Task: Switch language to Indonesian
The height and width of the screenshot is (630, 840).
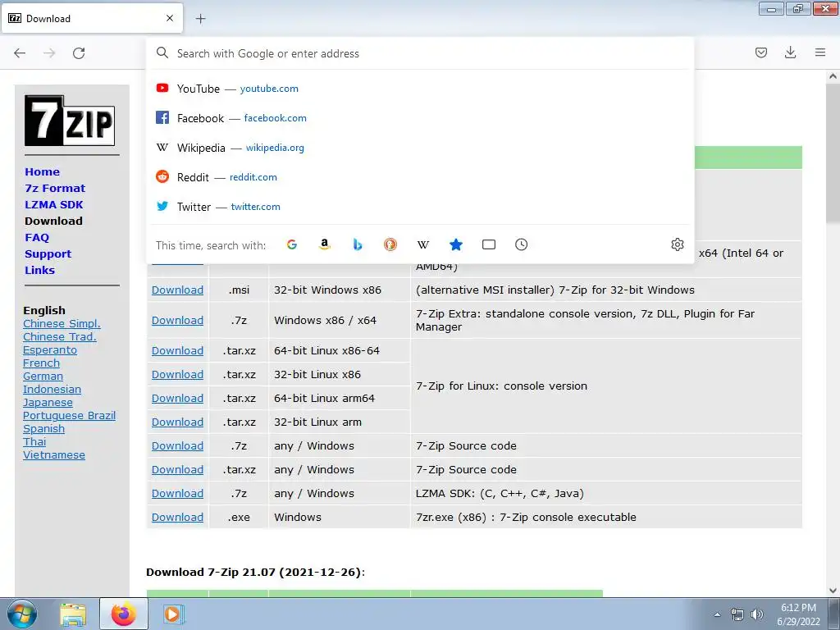Action: point(52,390)
